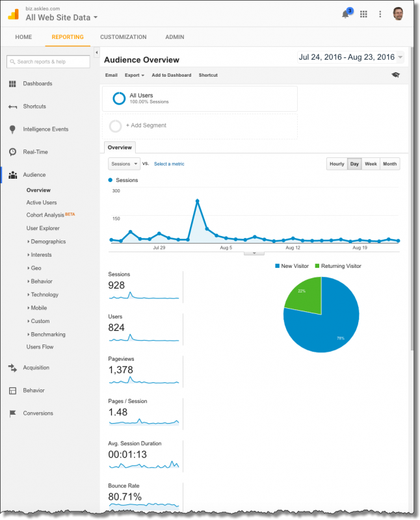Viewport: 420px width, 520px height.
Task: Set chart granularity to Day
Action: pyautogui.click(x=354, y=164)
